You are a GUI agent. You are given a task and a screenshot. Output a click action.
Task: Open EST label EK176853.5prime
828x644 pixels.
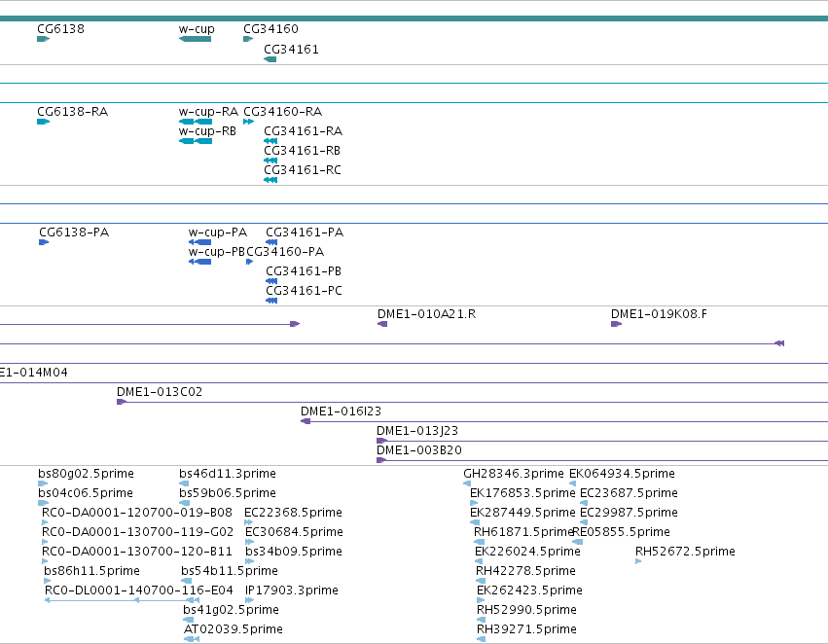click(x=522, y=493)
